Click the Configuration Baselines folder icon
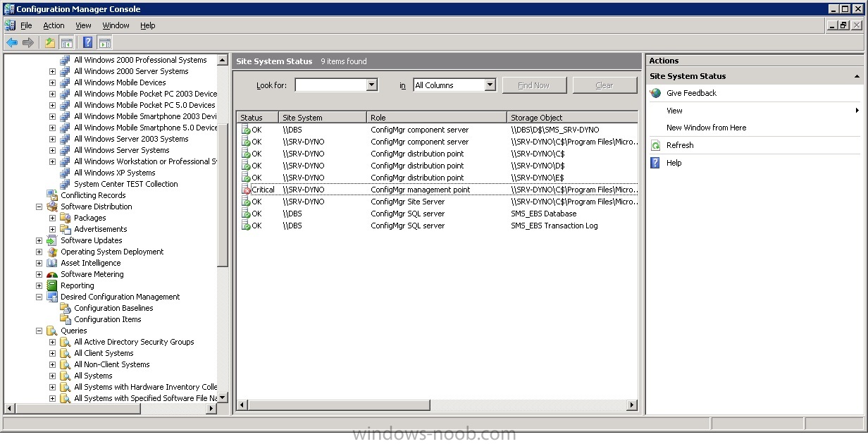The image size is (868, 444). tap(66, 308)
